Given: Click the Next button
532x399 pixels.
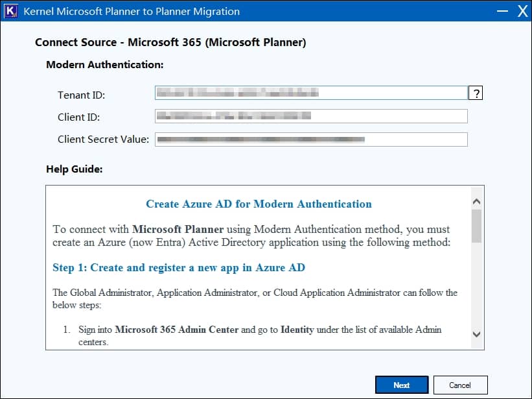Looking at the screenshot, I should click(x=402, y=385).
